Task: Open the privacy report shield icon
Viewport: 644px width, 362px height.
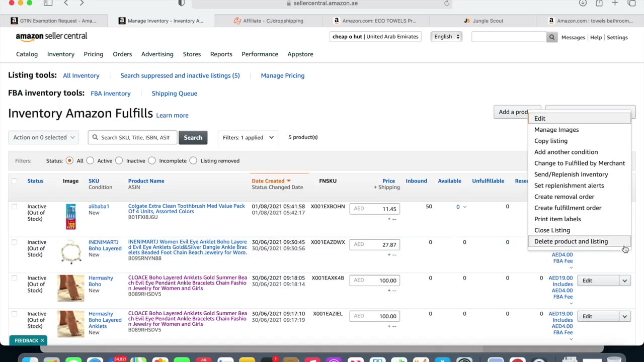Action: pos(182,3)
